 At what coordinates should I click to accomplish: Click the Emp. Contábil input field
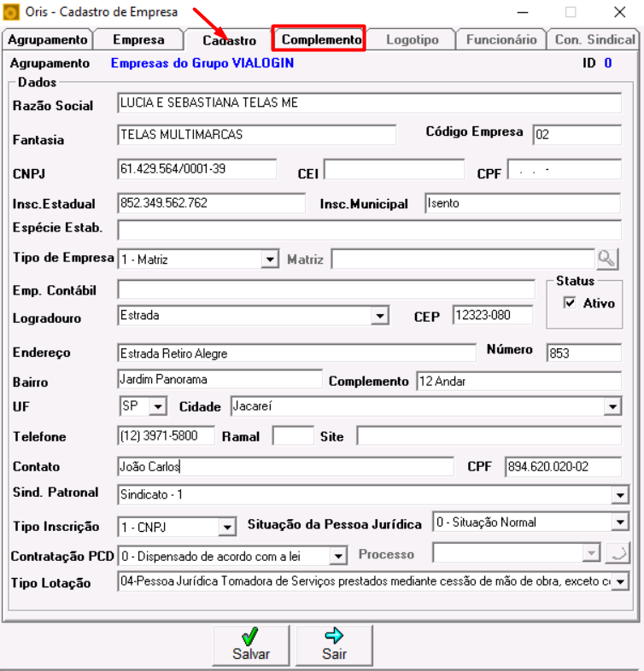click(x=326, y=289)
